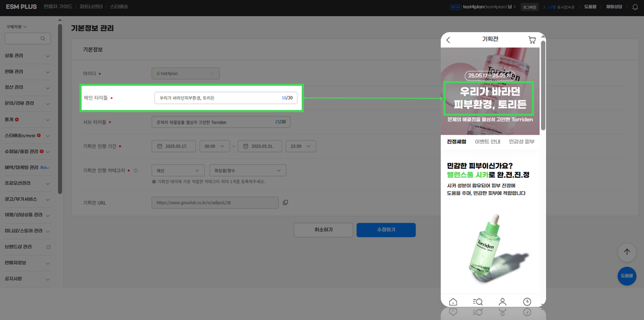Expand the 판매 관리 sidebar menu
Screen dimensions: 644x320
pos(28,72)
